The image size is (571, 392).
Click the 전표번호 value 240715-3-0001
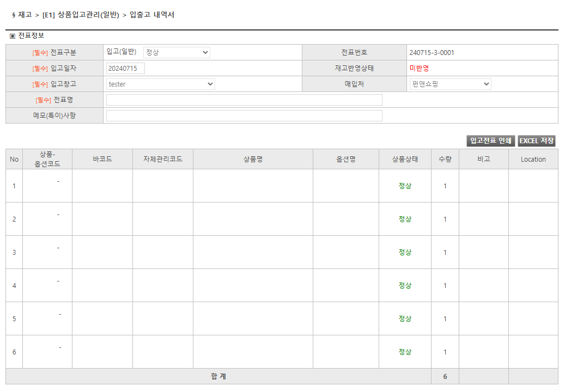(433, 52)
